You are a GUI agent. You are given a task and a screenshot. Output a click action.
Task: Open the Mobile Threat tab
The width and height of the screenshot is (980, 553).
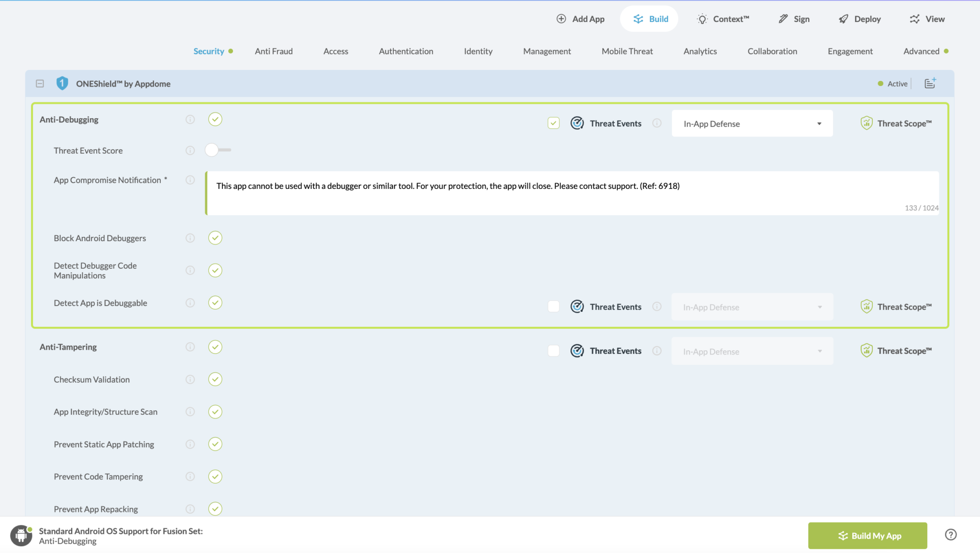(x=627, y=51)
